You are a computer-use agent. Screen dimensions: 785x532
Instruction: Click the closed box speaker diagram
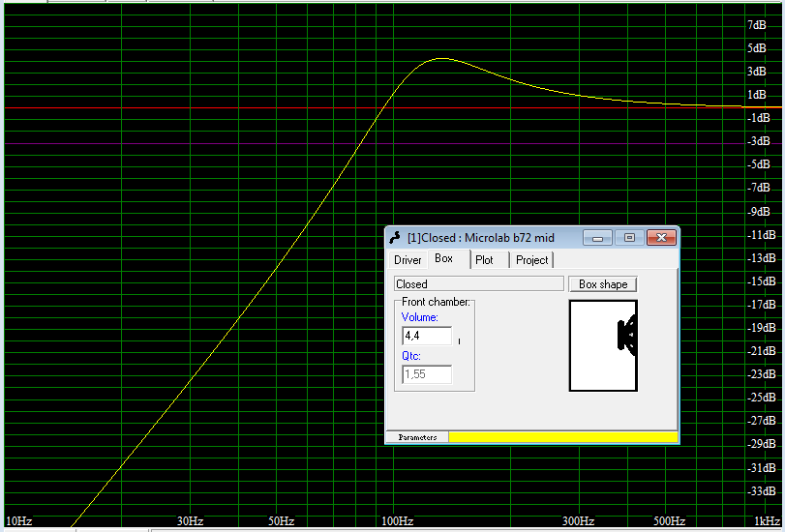(x=603, y=345)
